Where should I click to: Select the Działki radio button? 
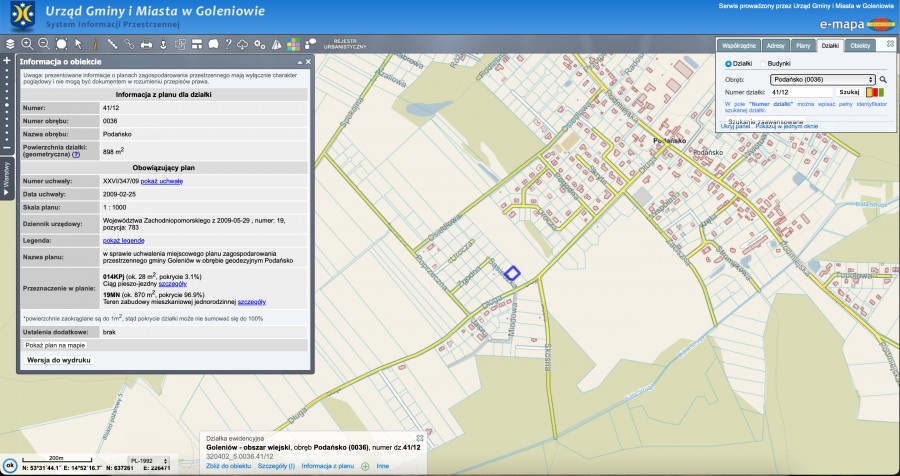pyautogui.click(x=728, y=63)
